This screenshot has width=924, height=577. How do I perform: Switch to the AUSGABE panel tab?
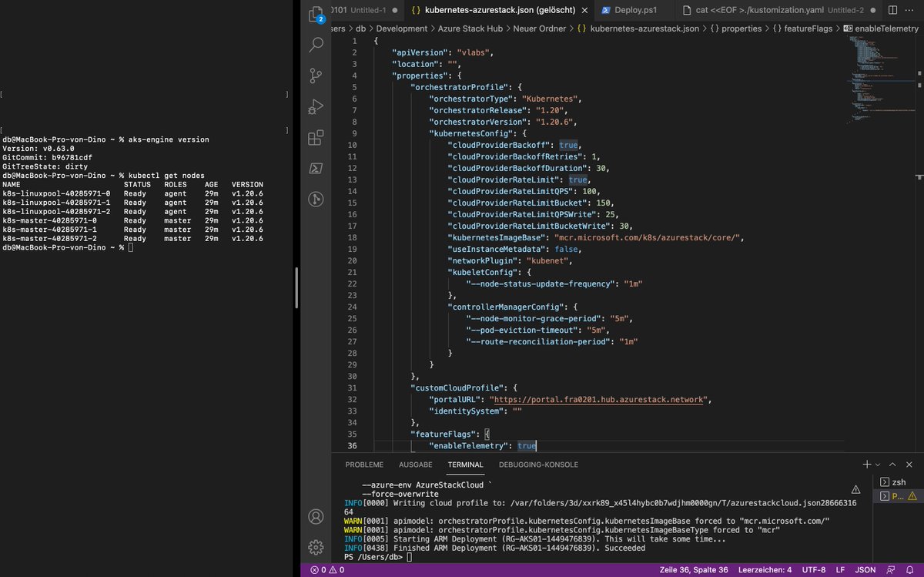[416, 465]
